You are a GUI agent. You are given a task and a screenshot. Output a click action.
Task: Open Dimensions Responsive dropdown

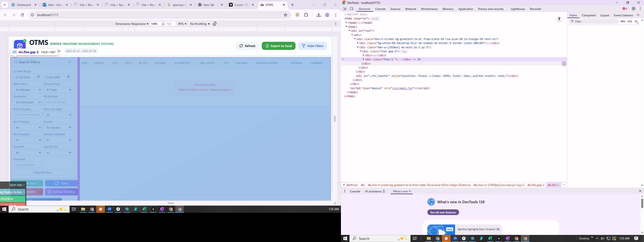[x=132, y=24]
